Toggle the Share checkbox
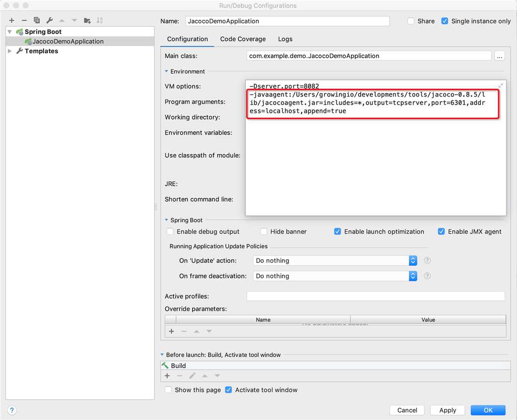 [411, 21]
